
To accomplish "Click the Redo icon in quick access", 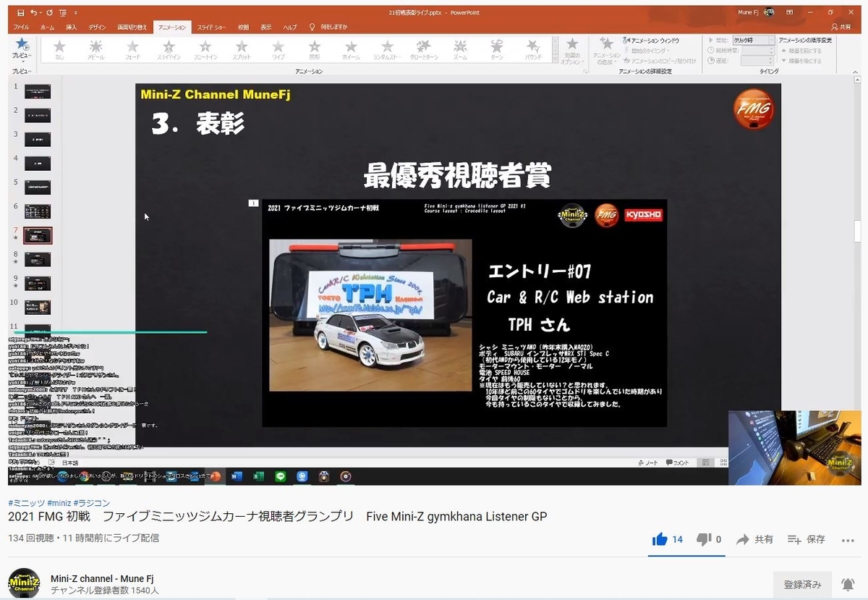I will pos(49,12).
